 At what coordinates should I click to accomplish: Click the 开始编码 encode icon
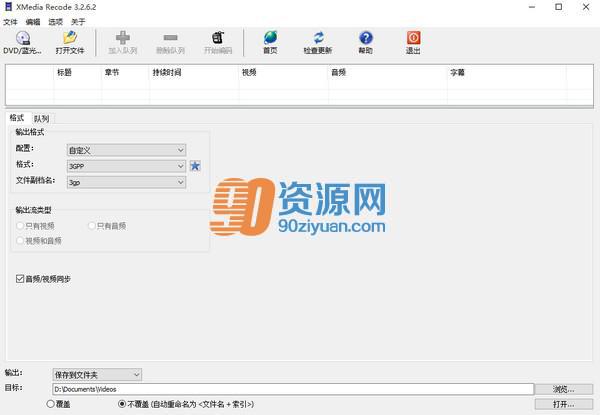click(x=218, y=37)
